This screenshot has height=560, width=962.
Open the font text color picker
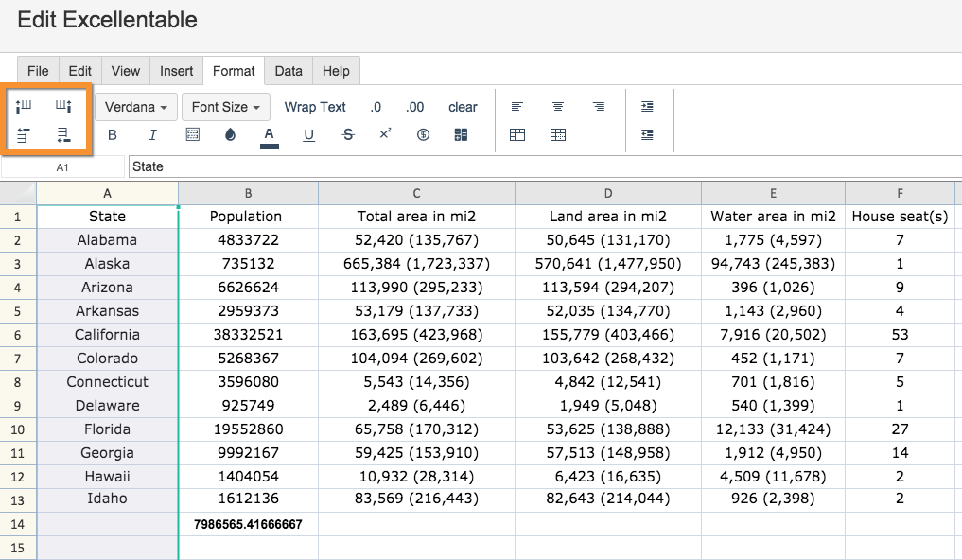(x=270, y=135)
